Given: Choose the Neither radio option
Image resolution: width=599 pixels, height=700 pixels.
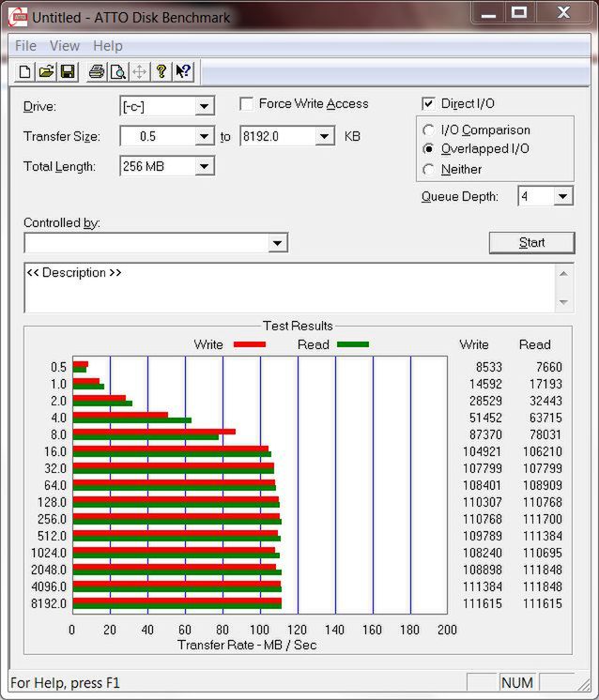Looking at the screenshot, I should pos(428,169).
